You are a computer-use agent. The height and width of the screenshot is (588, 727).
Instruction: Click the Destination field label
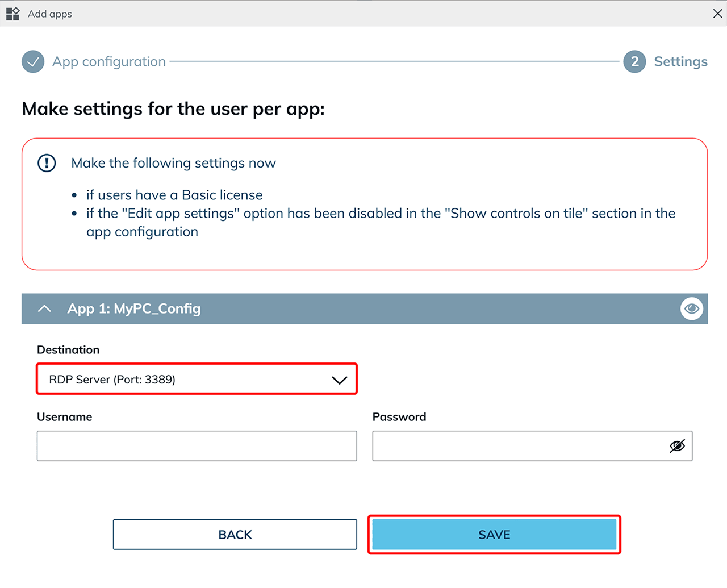[68, 350]
